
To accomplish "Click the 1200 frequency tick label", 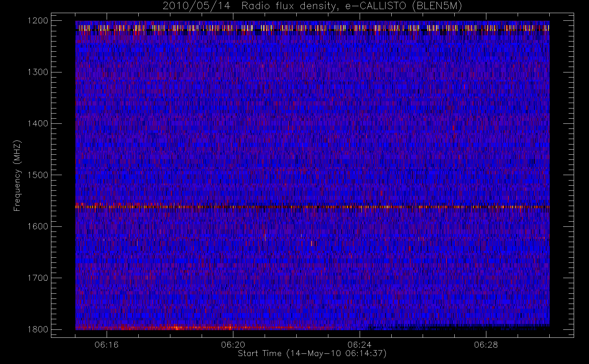I will (38, 21).
